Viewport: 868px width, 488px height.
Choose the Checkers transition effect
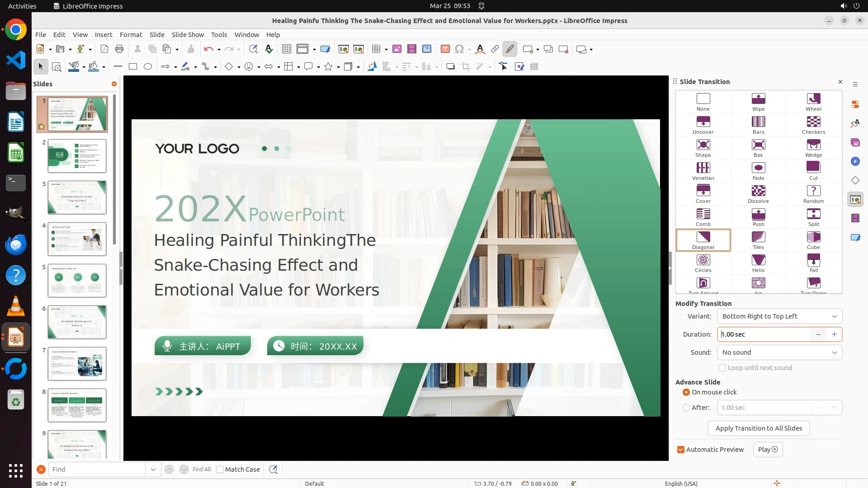coord(813,125)
